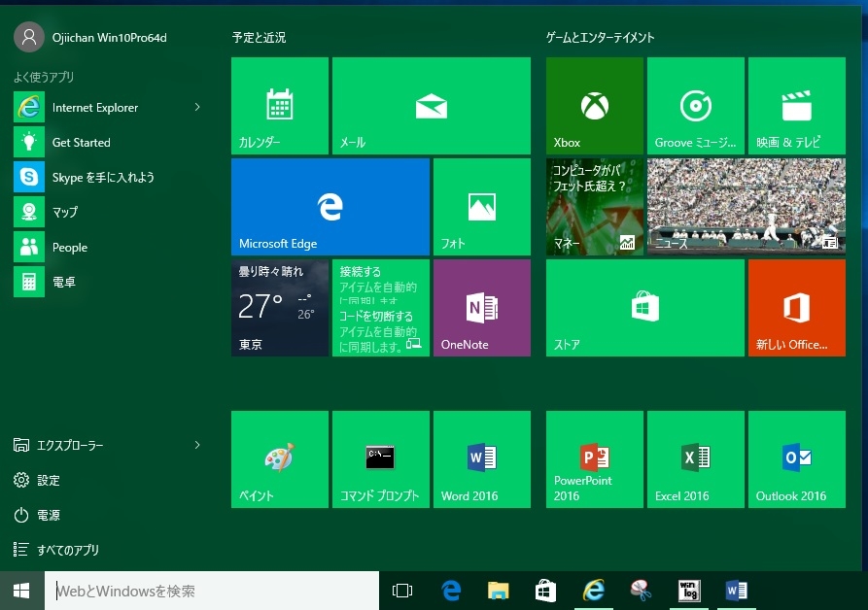
Task: Open the Tokyo weather tile
Action: click(279, 307)
